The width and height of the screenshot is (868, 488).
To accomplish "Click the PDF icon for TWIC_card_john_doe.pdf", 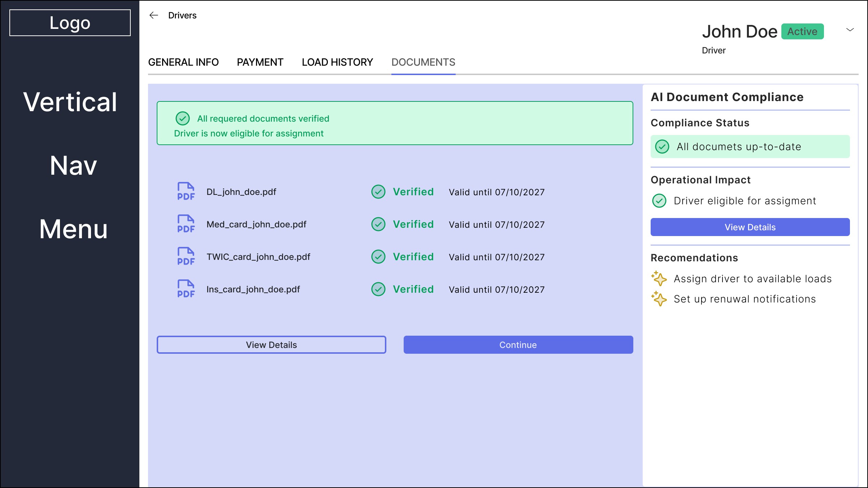I will 186,256.
